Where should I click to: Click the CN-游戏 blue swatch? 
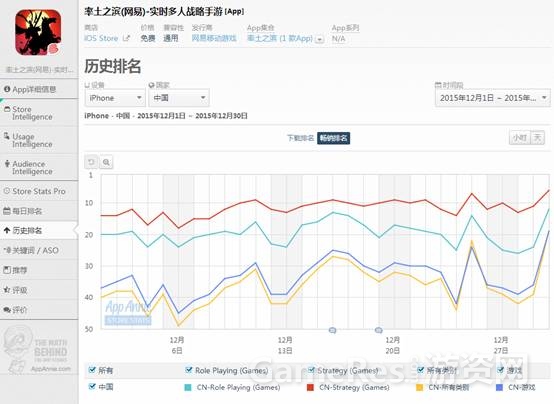tap(499, 387)
